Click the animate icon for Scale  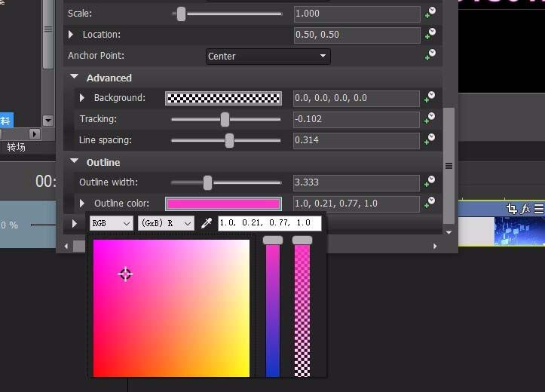[430, 14]
